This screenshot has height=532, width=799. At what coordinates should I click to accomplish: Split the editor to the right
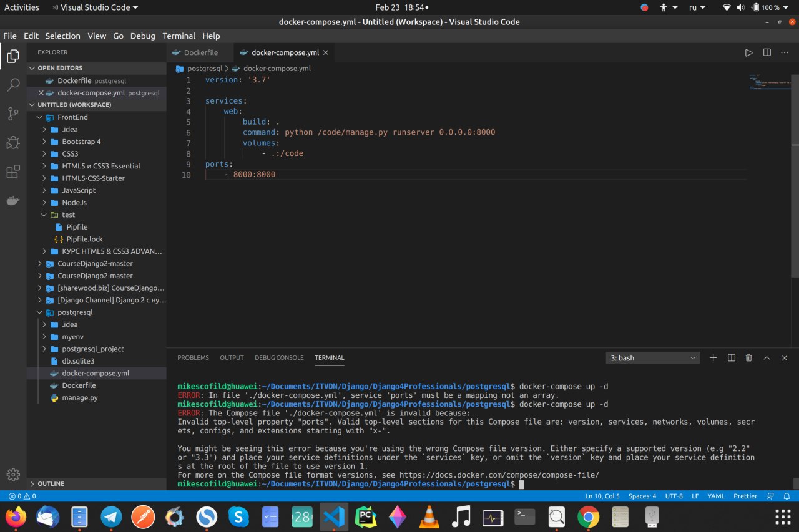[767, 52]
